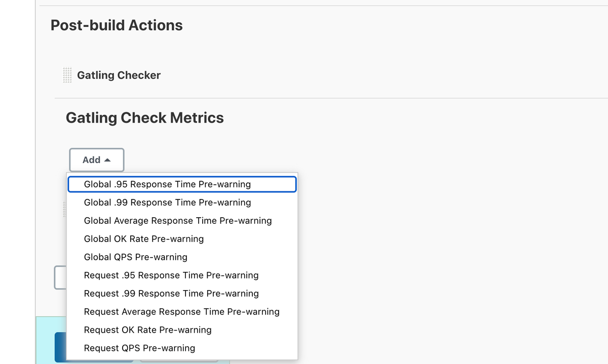Choose Request .95 Response Time Pre-warning
Image resolution: width=608 pixels, height=364 pixels.
pyautogui.click(x=182, y=275)
